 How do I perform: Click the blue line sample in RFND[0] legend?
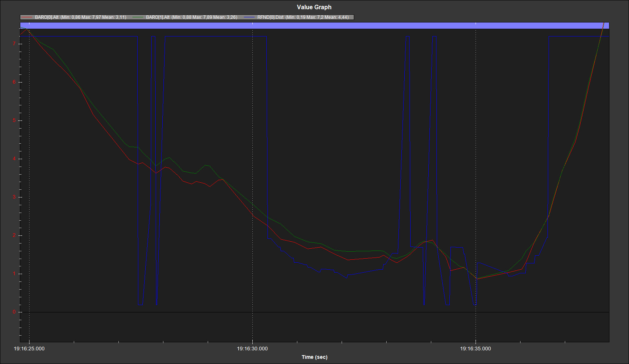pos(249,17)
